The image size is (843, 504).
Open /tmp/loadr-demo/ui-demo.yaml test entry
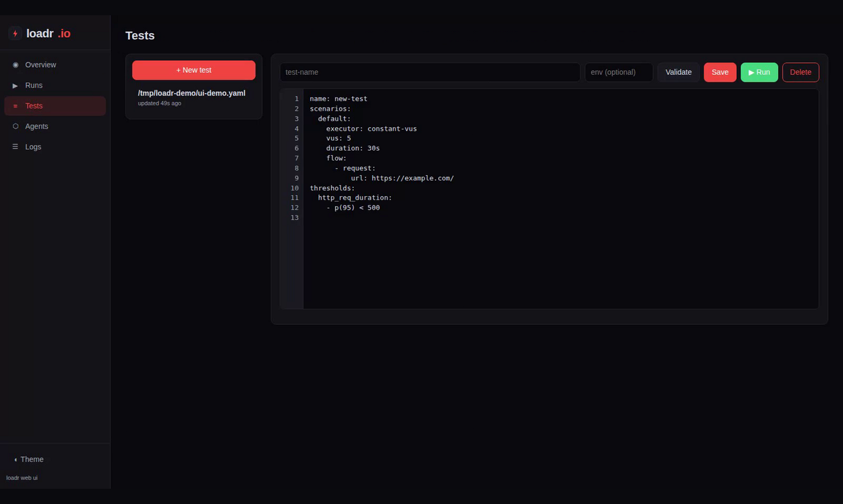tap(194, 97)
